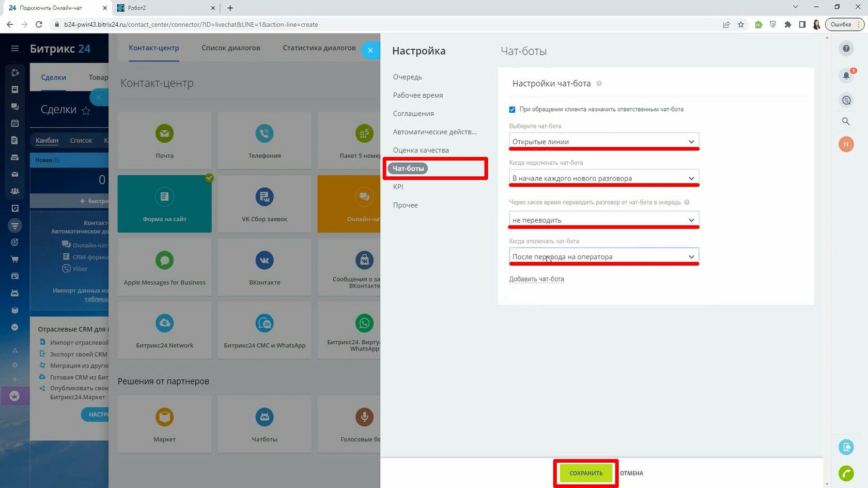Select Прочее settings section
The height and width of the screenshot is (488, 868).
405,205
